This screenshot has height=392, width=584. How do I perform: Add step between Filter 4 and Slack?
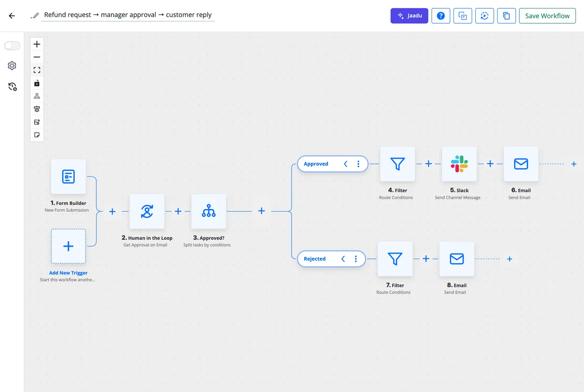tap(428, 164)
